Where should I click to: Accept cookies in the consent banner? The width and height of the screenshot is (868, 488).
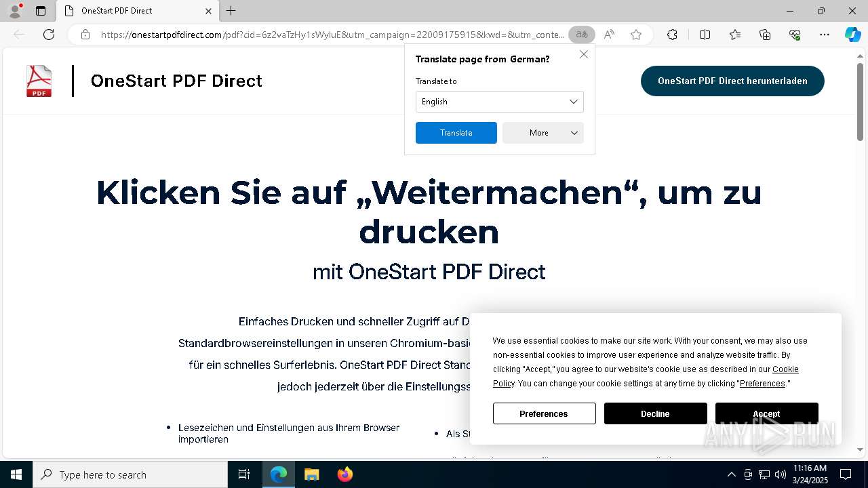tap(766, 413)
